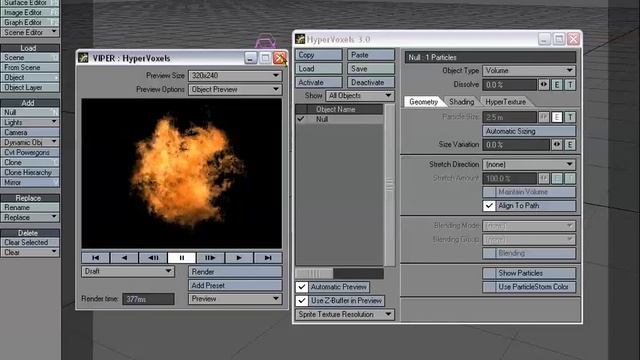Toggle Automatic Preview checkbox
The height and width of the screenshot is (360, 640).
(302, 287)
